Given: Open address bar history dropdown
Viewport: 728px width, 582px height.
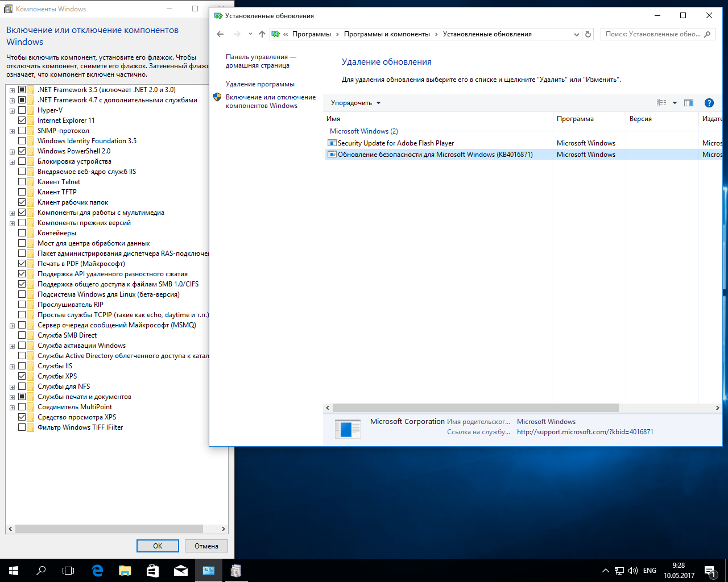Looking at the screenshot, I should 576,34.
